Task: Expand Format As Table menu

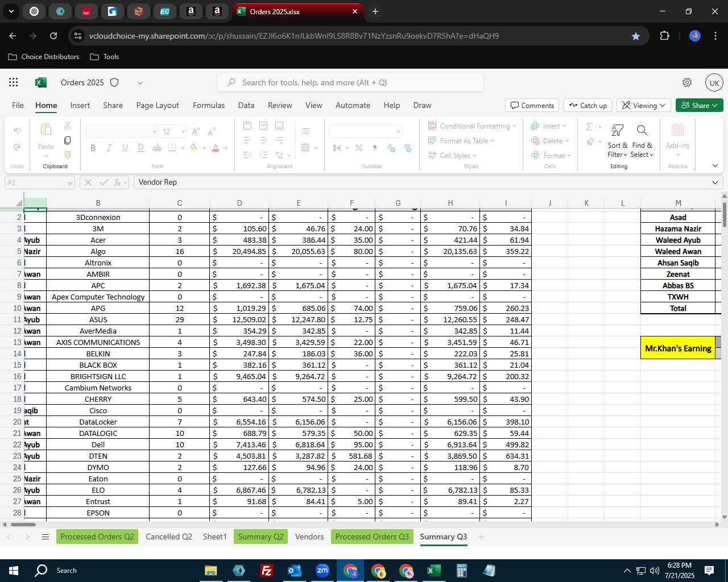Action: tap(492, 141)
